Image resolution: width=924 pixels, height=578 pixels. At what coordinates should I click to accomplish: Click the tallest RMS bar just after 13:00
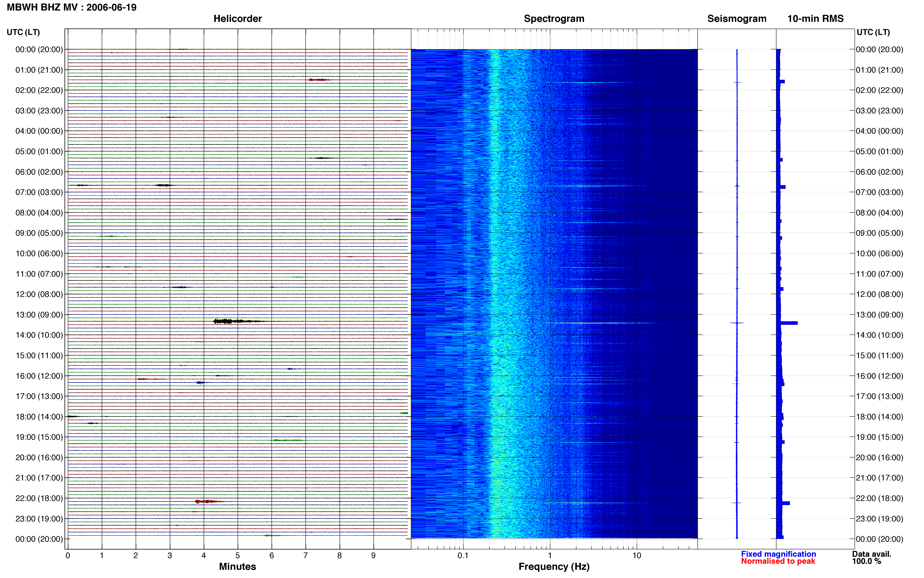787,323
